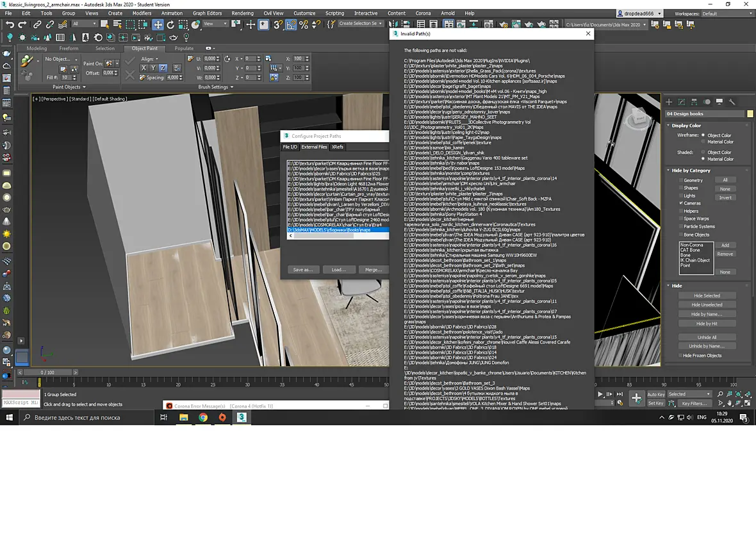Select the Rotate tool icon
The image size is (756, 539).
[170, 24]
